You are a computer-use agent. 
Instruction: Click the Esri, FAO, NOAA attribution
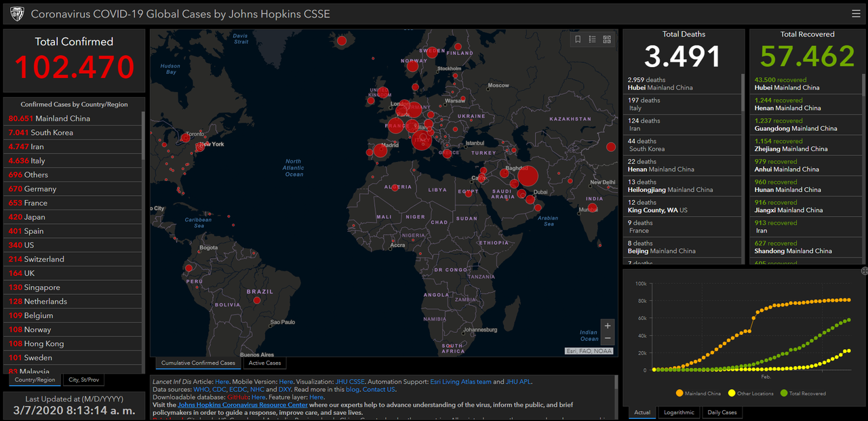coord(589,351)
